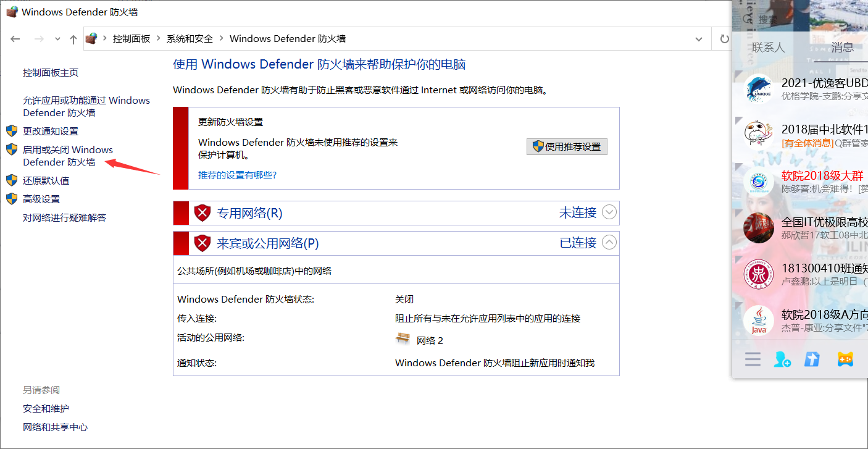Refresh the firewall page

[x=724, y=39]
